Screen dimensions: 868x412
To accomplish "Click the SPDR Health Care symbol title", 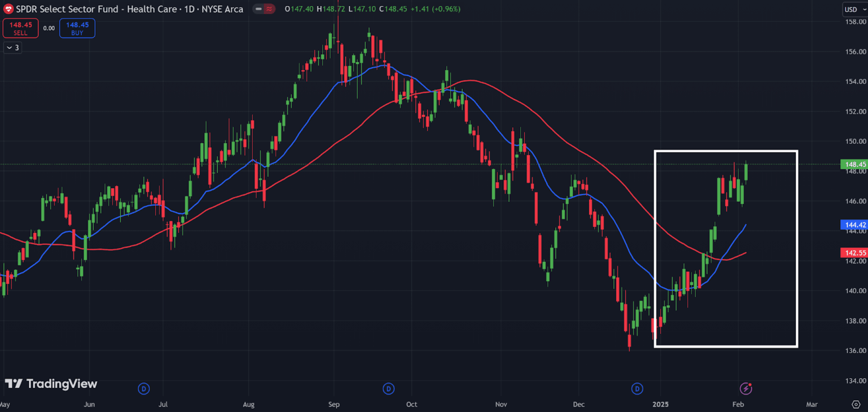I will tap(129, 9).
